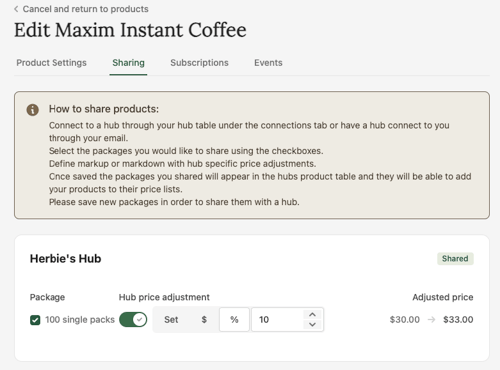Click the Shared status badge
Image resolution: width=500 pixels, height=370 pixels.
pyautogui.click(x=455, y=259)
